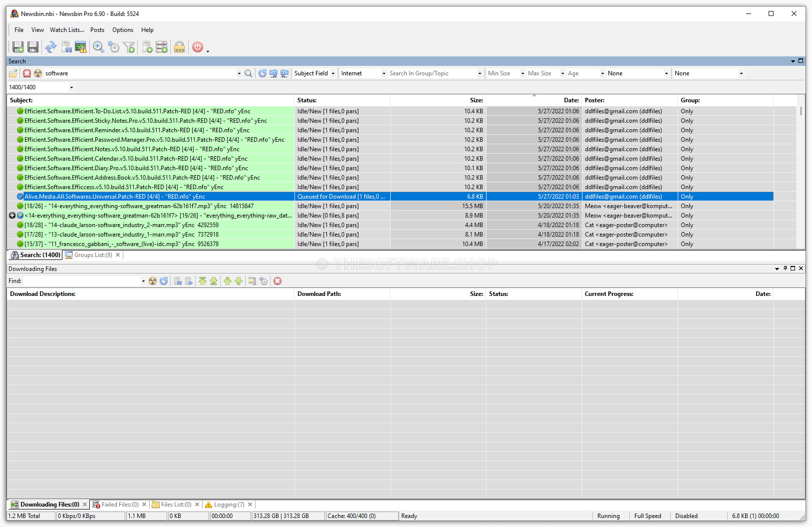Click the magnifier with plus search icon
This screenshot has height=527, width=812.
98,47
